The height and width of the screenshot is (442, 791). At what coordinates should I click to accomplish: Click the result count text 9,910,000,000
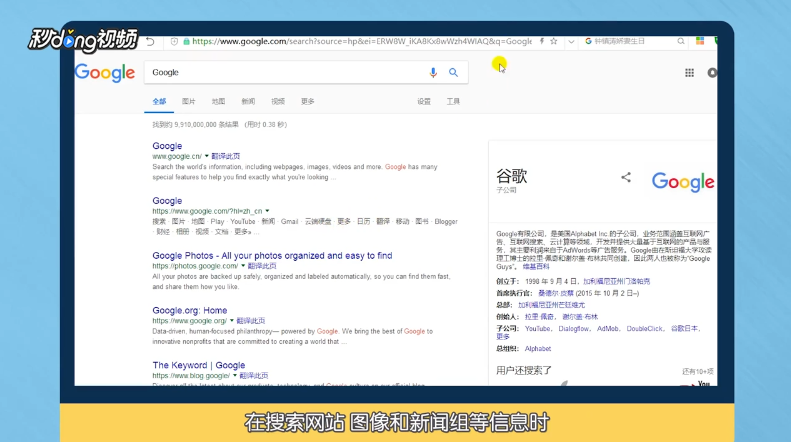(x=195, y=125)
